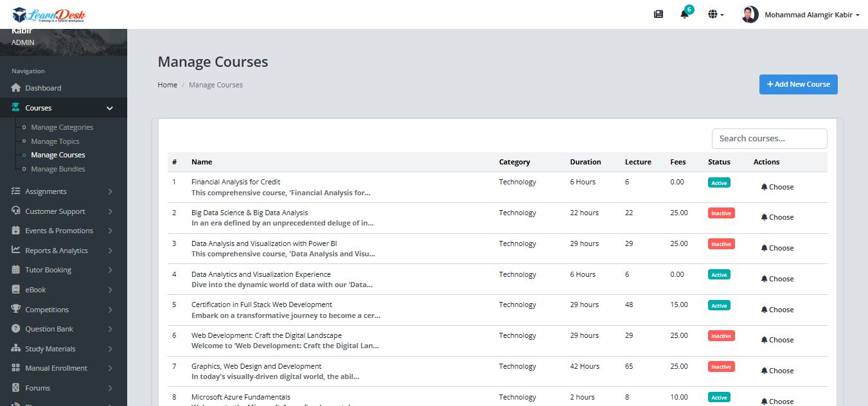Click the Competitions trophy icon
Screen dimensions: 868x406
[x=17, y=310]
